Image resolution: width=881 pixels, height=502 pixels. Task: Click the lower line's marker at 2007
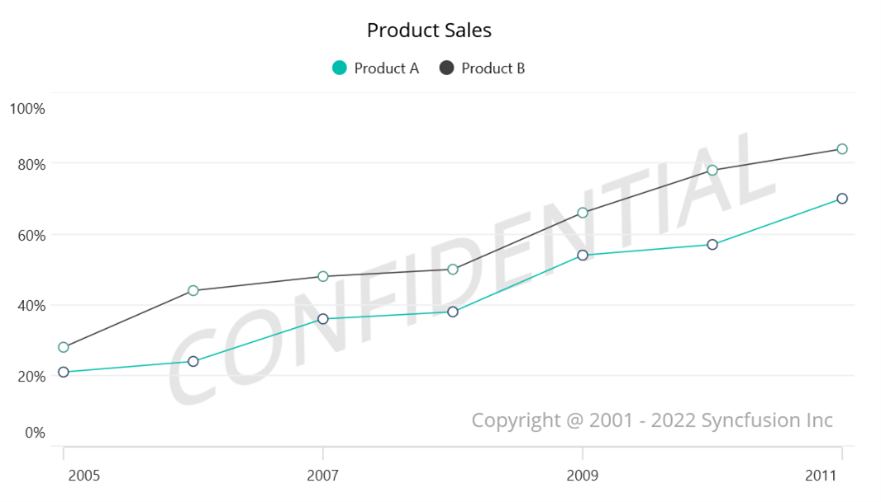coord(323,319)
